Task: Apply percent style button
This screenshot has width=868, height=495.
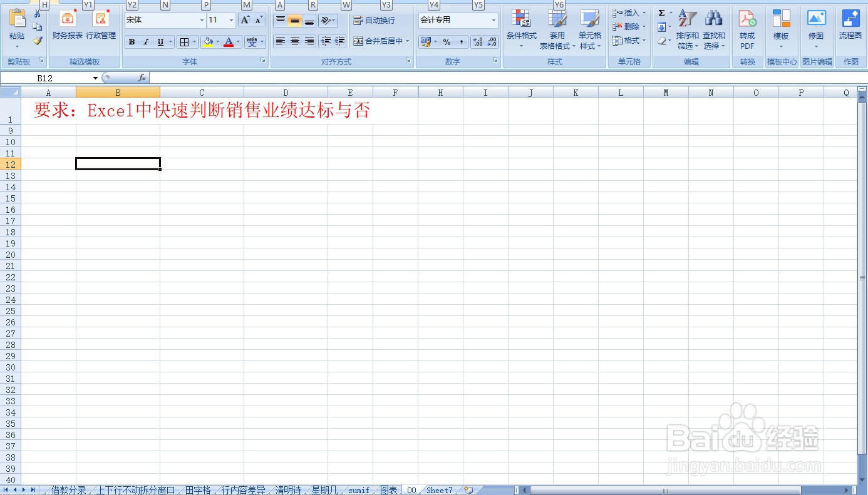Action: 447,42
